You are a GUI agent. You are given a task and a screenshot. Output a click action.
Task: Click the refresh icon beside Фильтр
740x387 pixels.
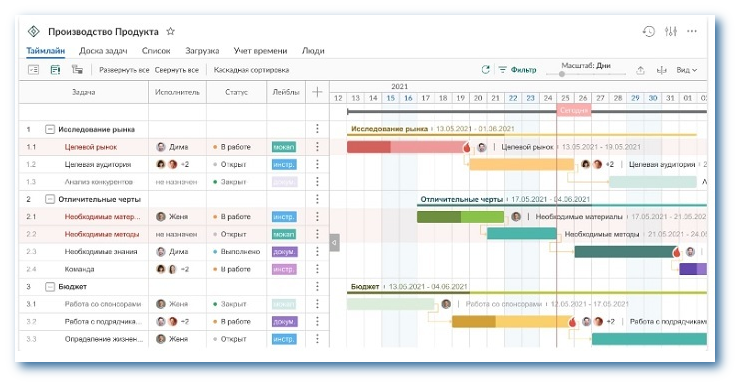click(x=485, y=70)
